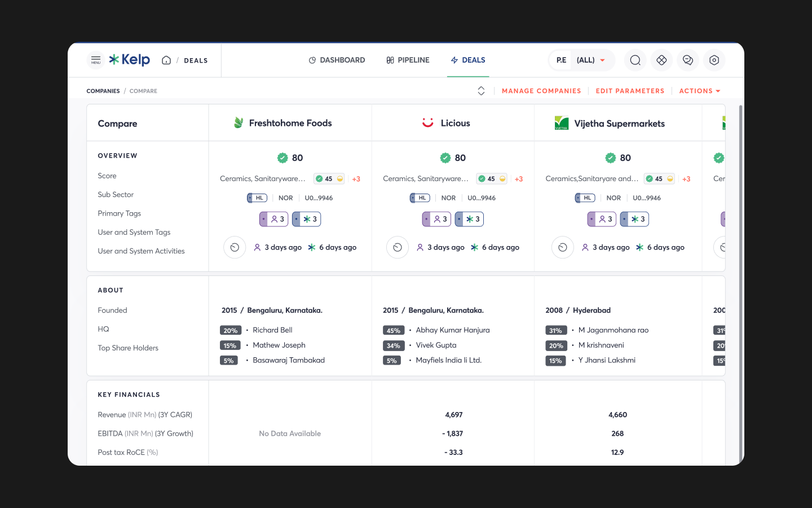
Task: Click EDIT PARAMETERS button
Action: tap(630, 91)
